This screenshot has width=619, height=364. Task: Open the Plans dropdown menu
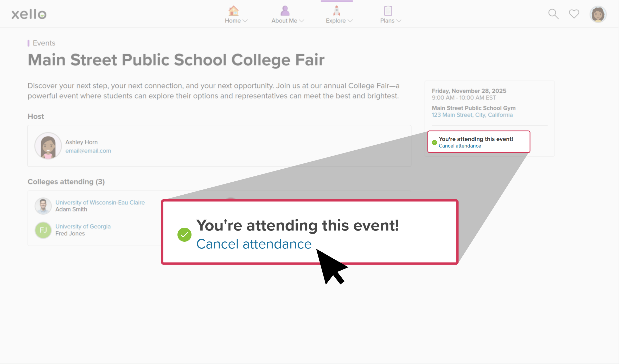(399, 21)
